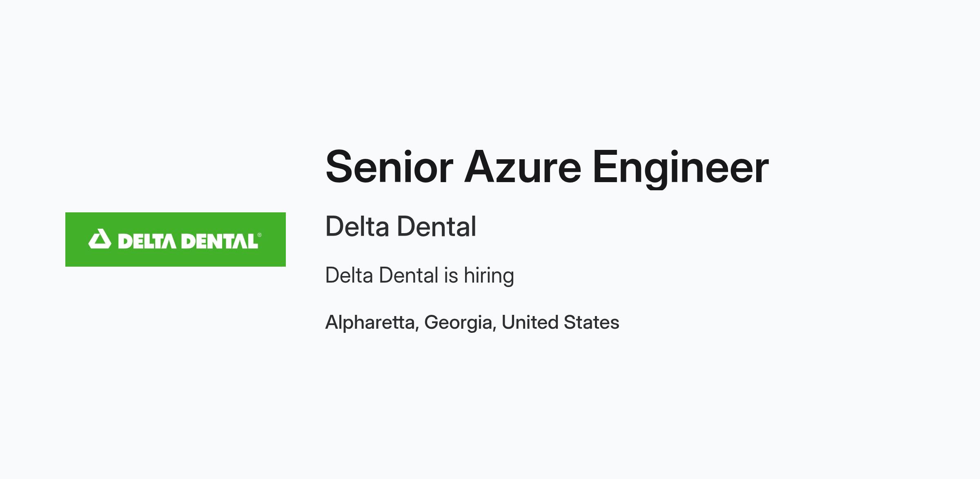Viewport: 980px width, 479px height.
Task: Click the registered trademark symbol on logo
Action: tap(260, 235)
